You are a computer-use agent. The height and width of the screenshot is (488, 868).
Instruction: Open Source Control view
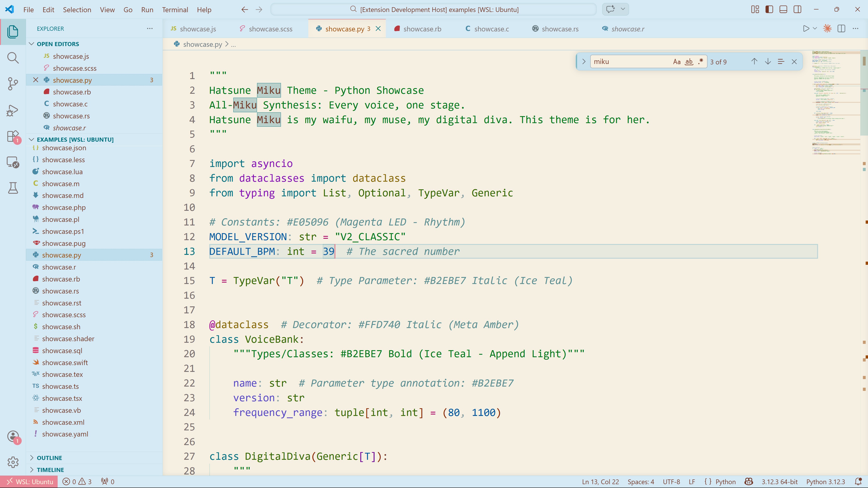pyautogui.click(x=13, y=84)
